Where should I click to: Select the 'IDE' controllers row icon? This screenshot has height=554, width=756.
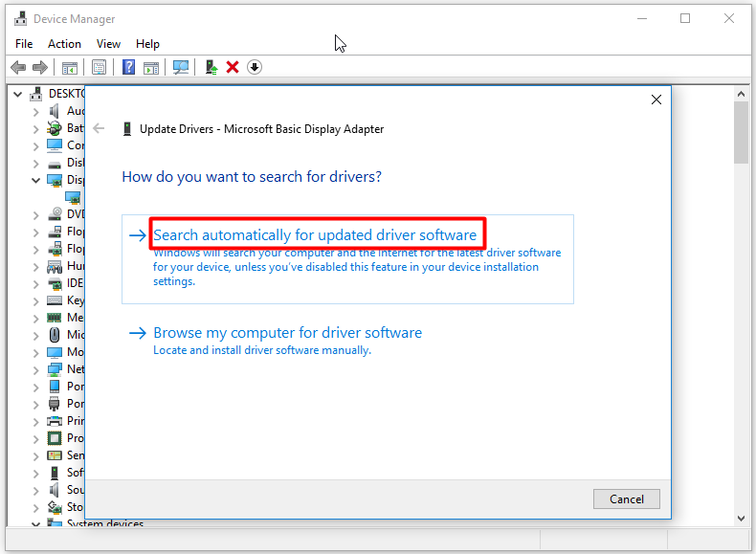tap(55, 283)
